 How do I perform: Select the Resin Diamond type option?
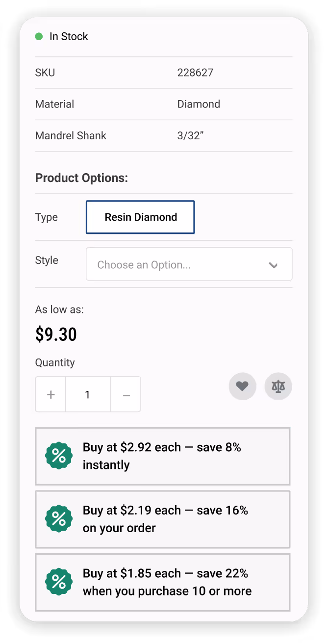pyautogui.click(x=140, y=217)
